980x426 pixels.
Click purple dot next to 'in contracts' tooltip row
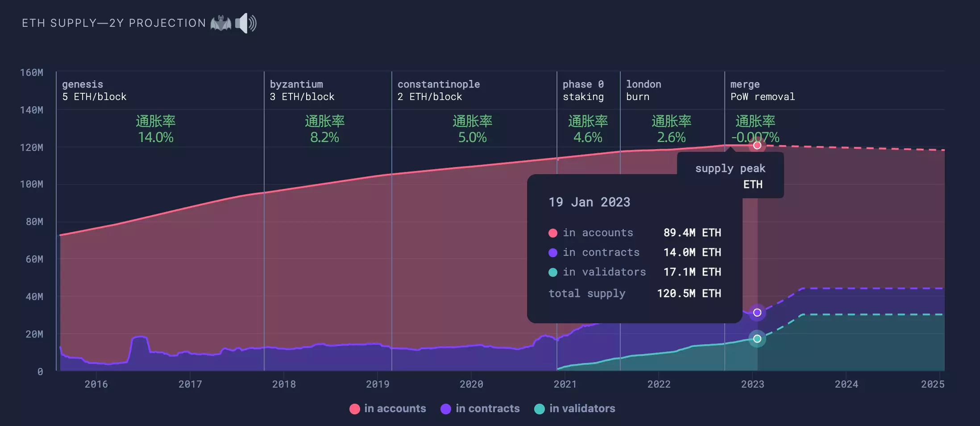click(552, 253)
